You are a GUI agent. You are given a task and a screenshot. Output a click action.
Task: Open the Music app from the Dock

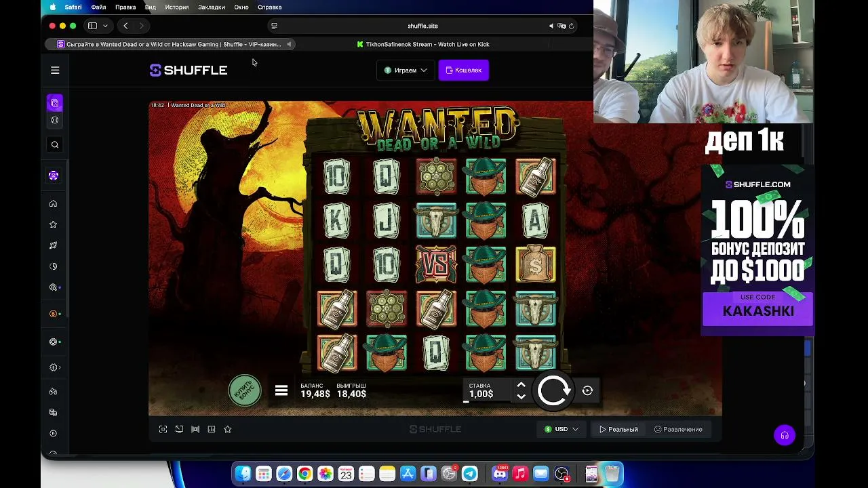520,474
